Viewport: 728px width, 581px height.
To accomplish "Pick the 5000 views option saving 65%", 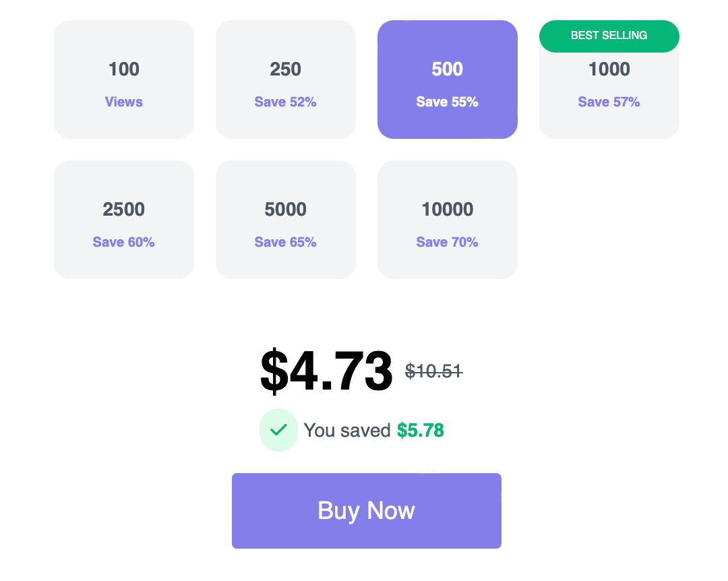I will [x=286, y=219].
